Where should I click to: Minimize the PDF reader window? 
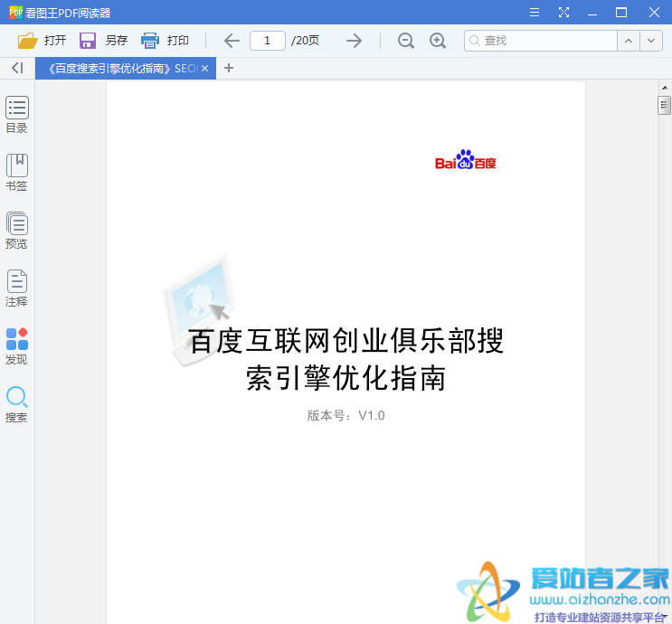click(592, 13)
